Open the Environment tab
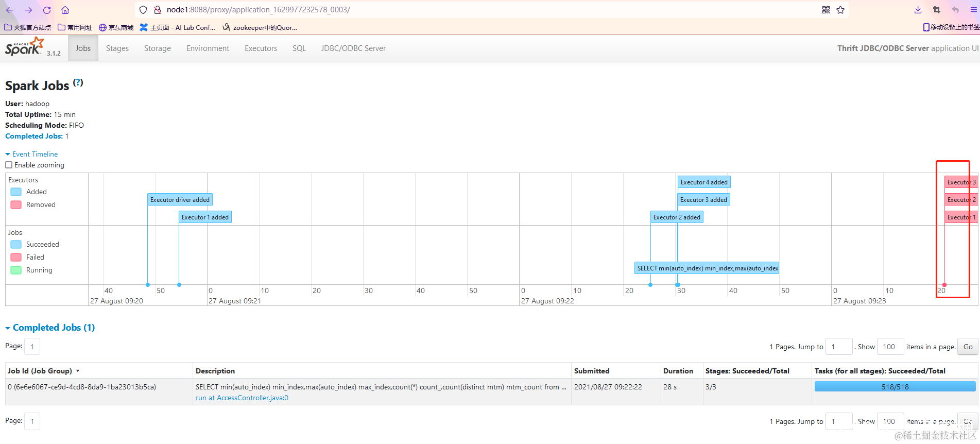The width and height of the screenshot is (980, 444). 208,48
